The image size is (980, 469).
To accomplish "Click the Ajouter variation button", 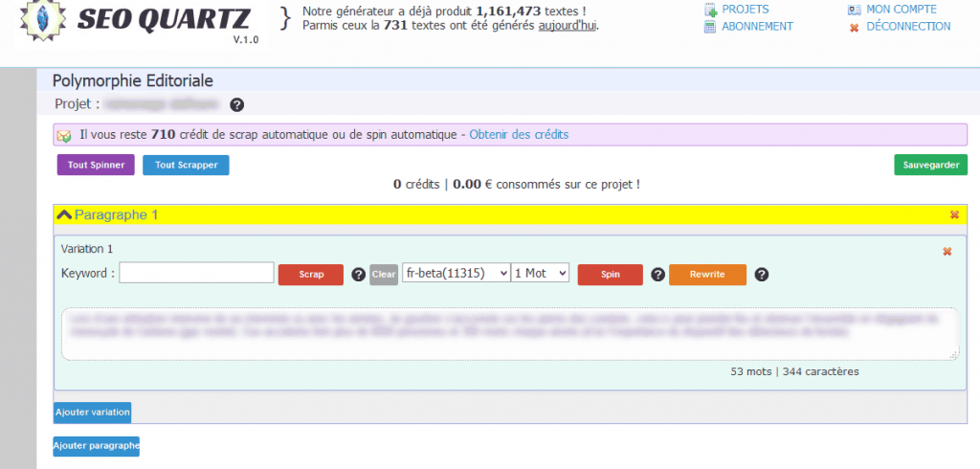I will tap(93, 413).
